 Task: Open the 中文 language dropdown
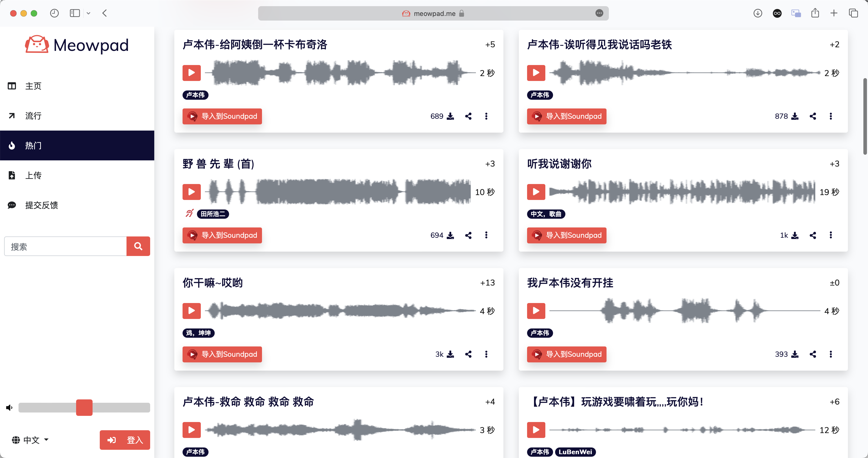(30, 440)
